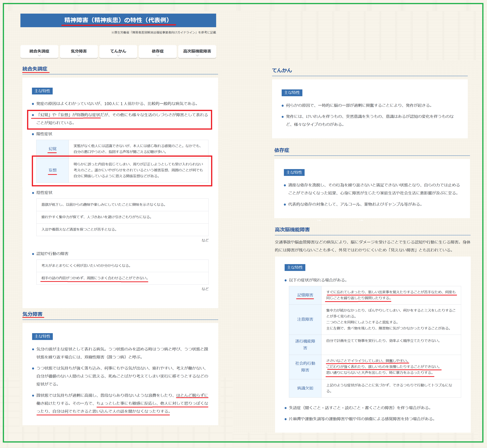
Task: Click the 幻覚 table header cell
Action: coord(52,149)
